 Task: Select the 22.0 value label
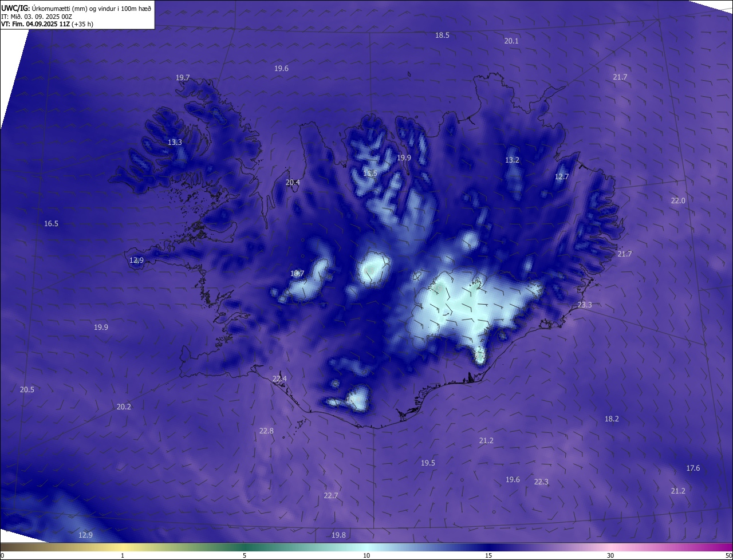[x=678, y=201]
